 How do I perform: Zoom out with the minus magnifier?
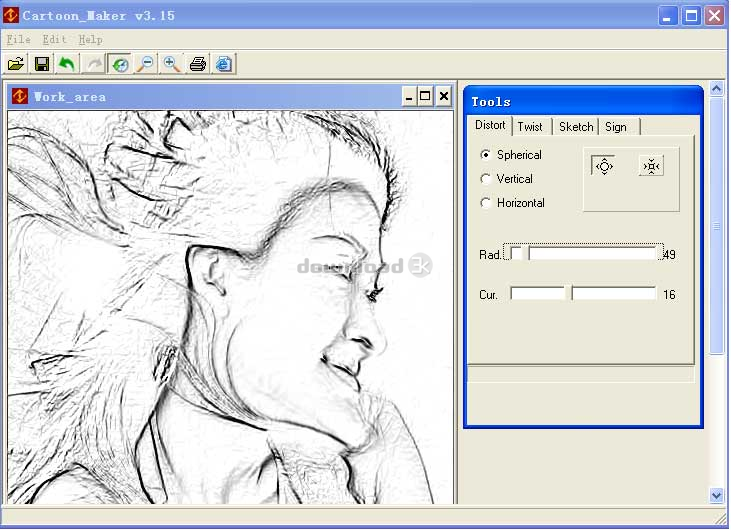click(x=146, y=64)
